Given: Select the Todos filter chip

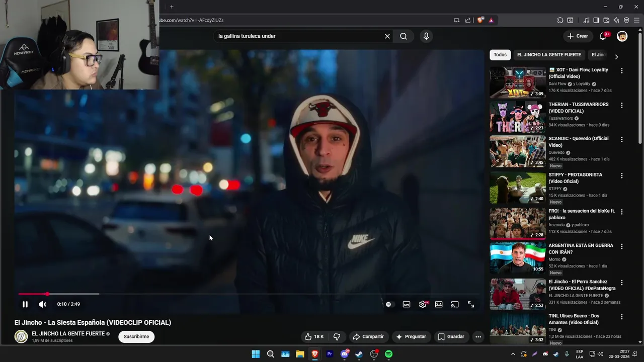Looking at the screenshot, I should pyautogui.click(x=500, y=55).
